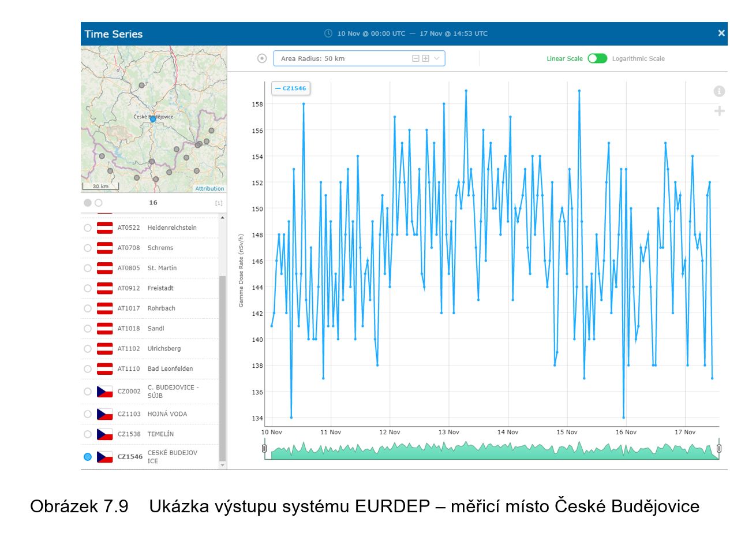Select the CZ1538 Temelín station radio
The height and width of the screenshot is (540, 756).
coord(88,434)
